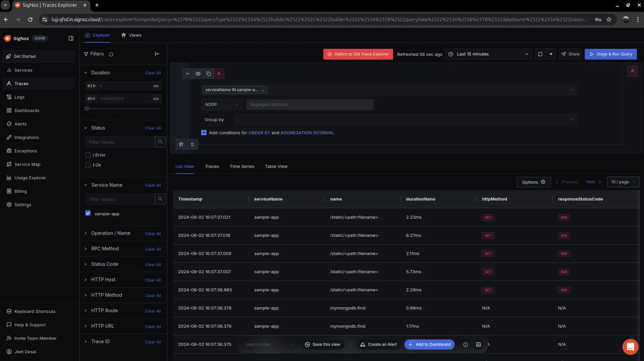Click Create an Alert

379,345
